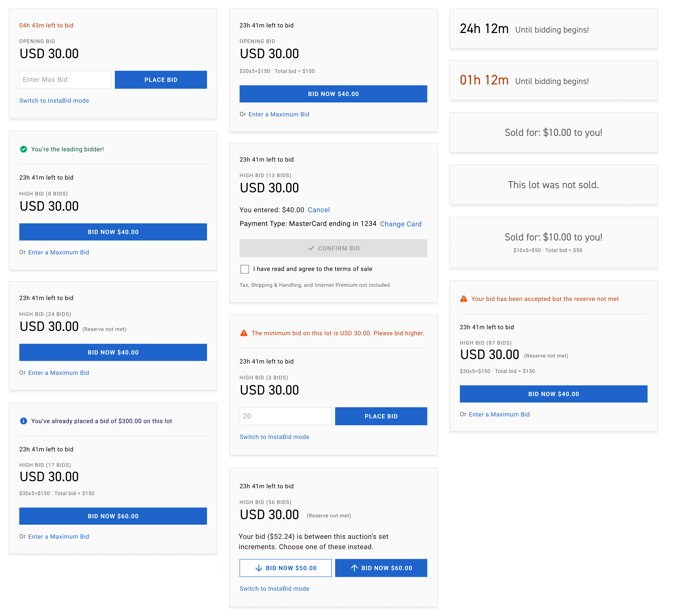Click Bid Now $40.00 under leading bidder notice
Image resolution: width=684 pixels, height=616 pixels.
pos(113,232)
